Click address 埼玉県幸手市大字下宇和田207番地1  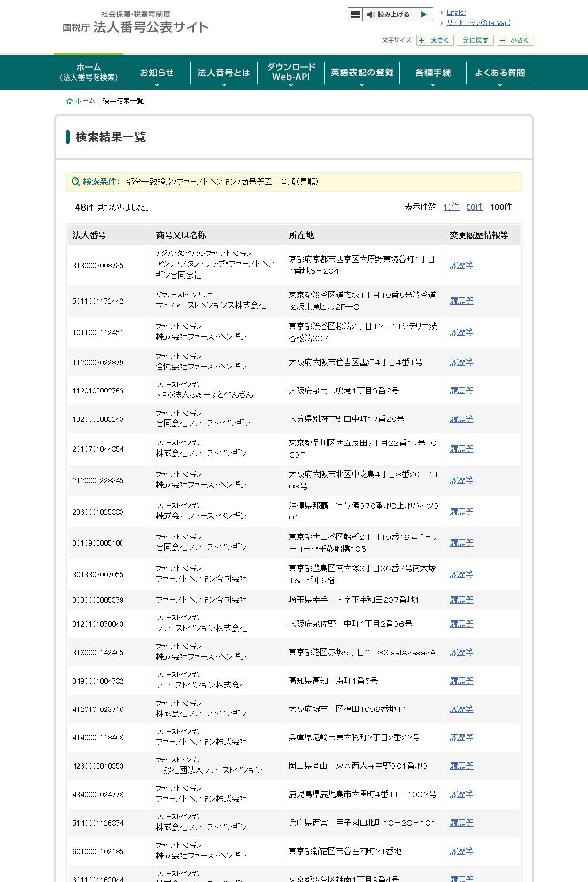(354, 600)
